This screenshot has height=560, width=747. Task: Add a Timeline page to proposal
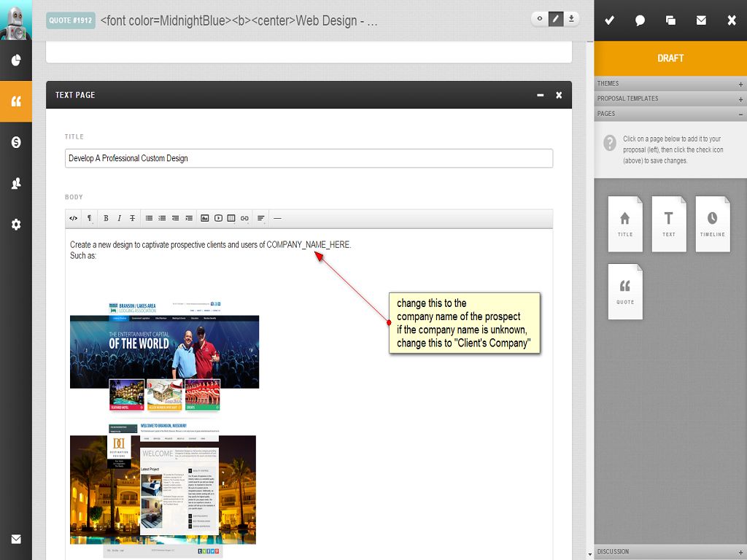tap(712, 223)
